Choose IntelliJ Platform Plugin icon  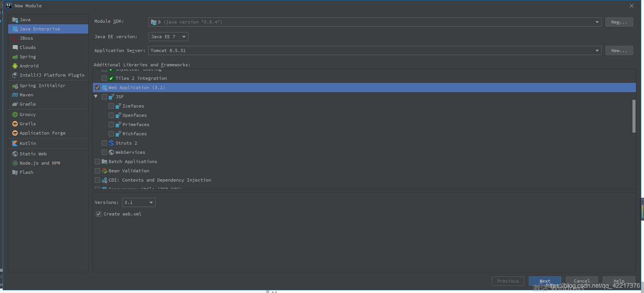(15, 75)
